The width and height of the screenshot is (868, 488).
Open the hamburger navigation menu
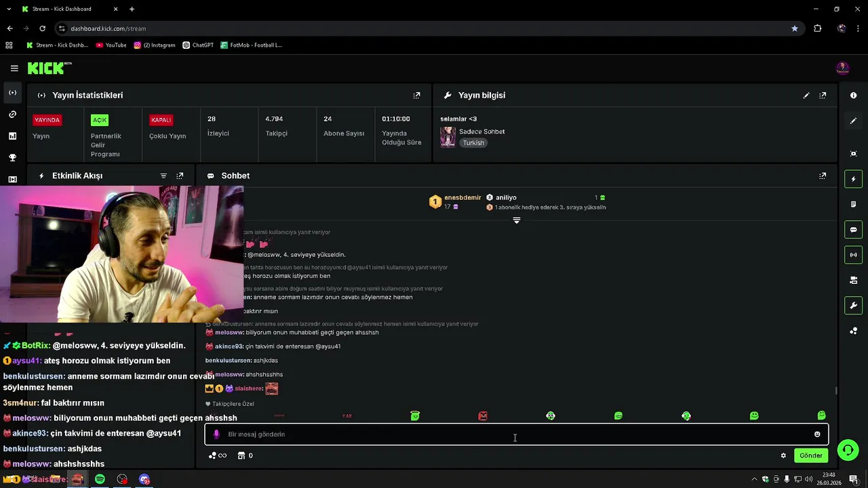point(14,68)
